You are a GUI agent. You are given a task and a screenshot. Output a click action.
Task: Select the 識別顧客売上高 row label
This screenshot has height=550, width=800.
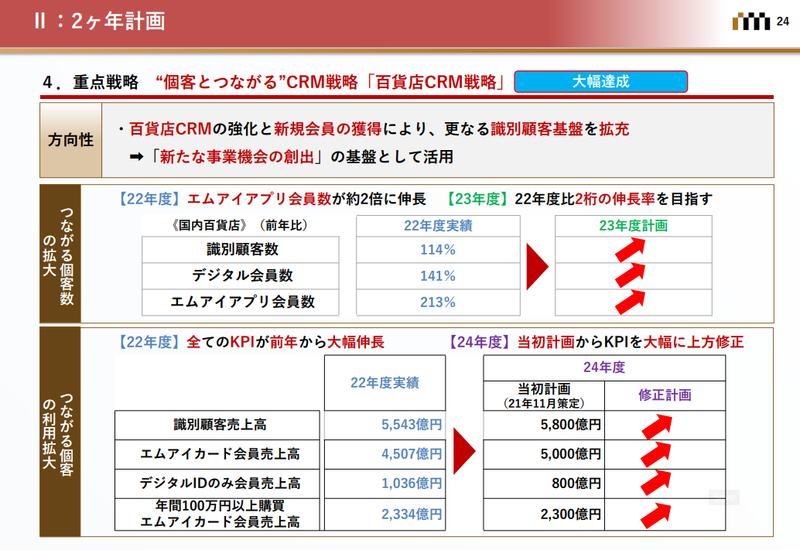point(220,424)
